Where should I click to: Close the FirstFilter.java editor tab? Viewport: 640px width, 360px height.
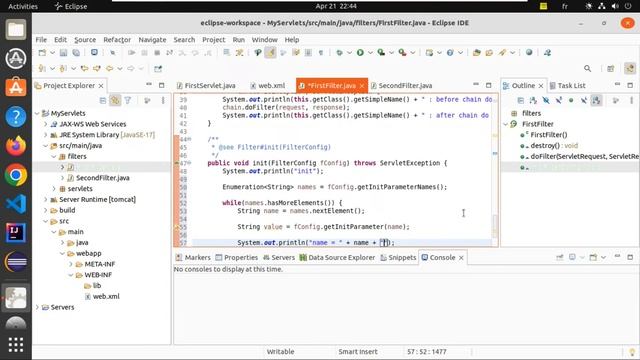click(362, 86)
